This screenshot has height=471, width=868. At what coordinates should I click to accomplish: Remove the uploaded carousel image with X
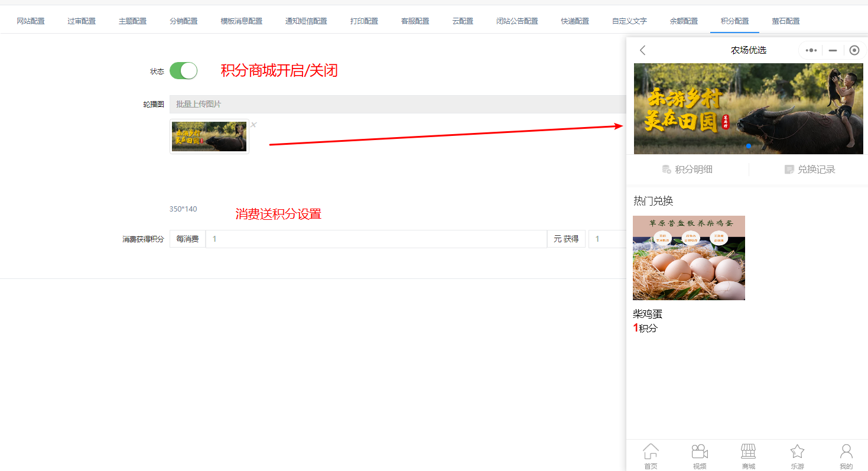tap(253, 124)
